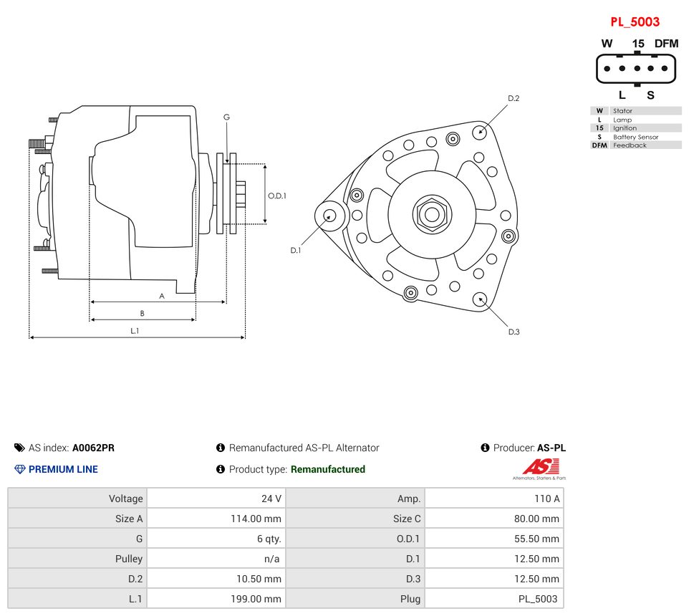Click the Voltage label cell
The height and width of the screenshot is (616, 699).
(x=77, y=499)
